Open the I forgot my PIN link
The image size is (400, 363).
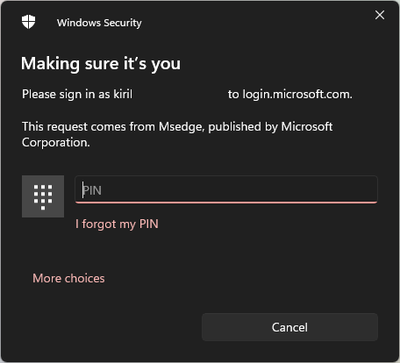click(x=117, y=224)
